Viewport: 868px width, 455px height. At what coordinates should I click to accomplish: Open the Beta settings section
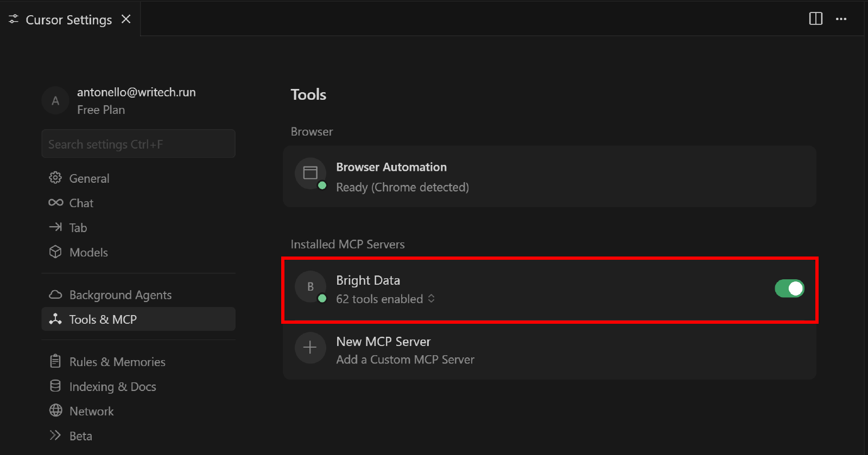tap(80, 436)
